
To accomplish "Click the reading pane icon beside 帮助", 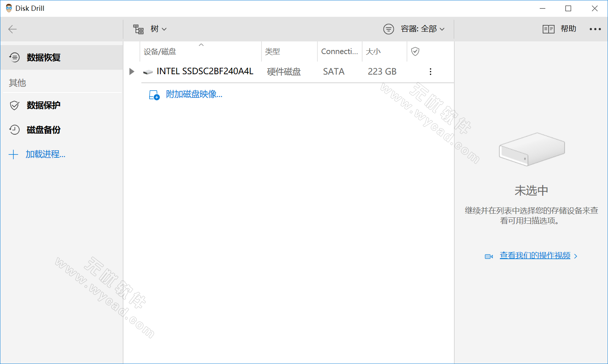I will point(549,29).
